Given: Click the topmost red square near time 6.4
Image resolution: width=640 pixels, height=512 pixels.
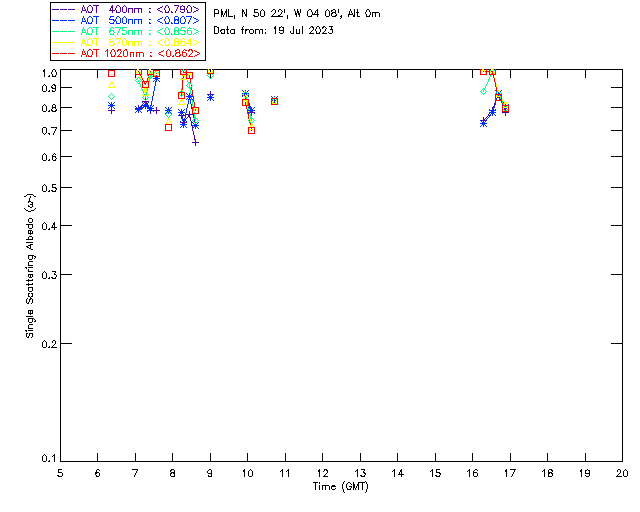Looking at the screenshot, I should click(111, 73).
